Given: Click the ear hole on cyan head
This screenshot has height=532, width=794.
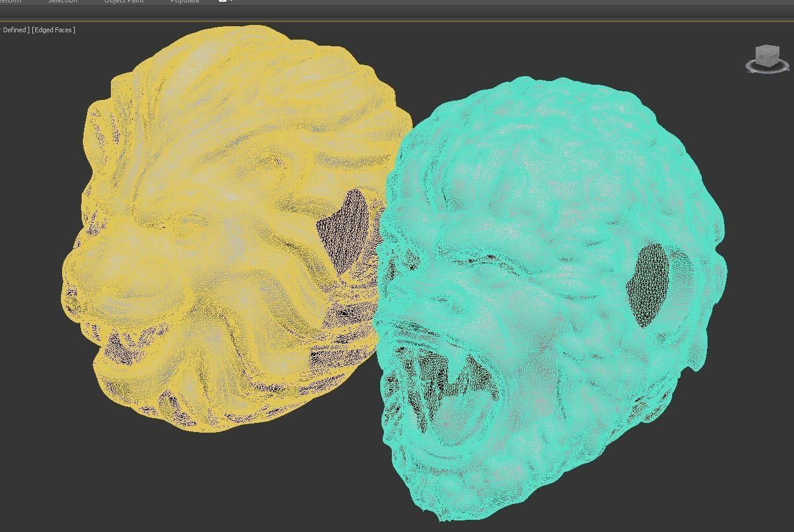Looking at the screenshot, I should [648, 283].
